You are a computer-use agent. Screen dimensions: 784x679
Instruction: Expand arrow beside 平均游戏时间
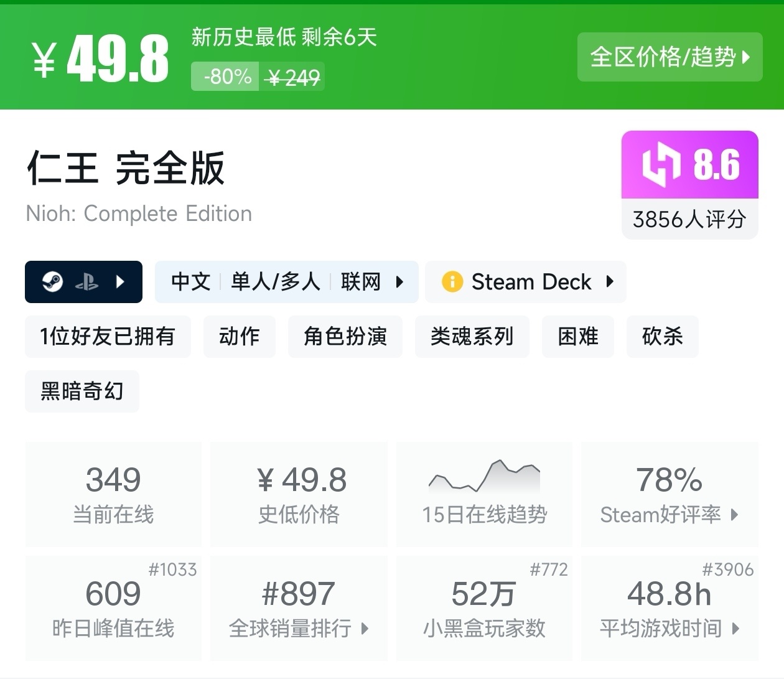click(735, 629)
